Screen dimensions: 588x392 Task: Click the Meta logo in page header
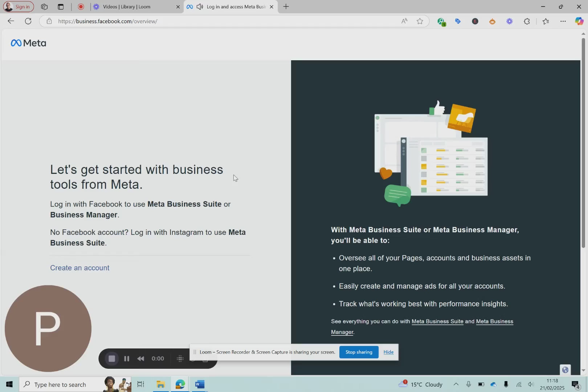pos(28,43)
